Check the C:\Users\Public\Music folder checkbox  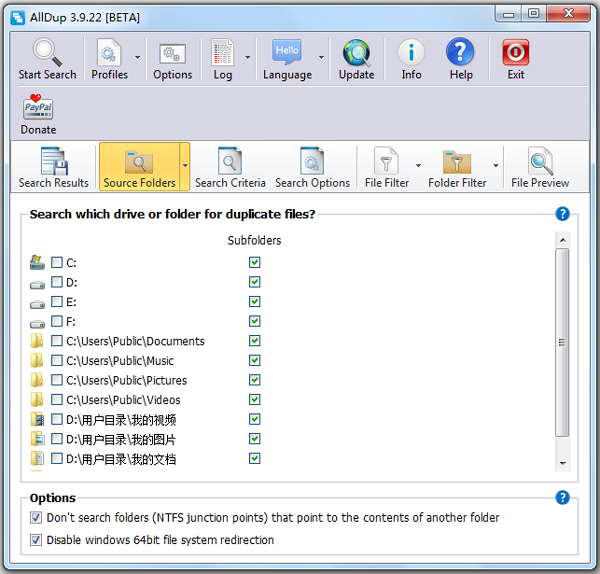click(57, 360)
